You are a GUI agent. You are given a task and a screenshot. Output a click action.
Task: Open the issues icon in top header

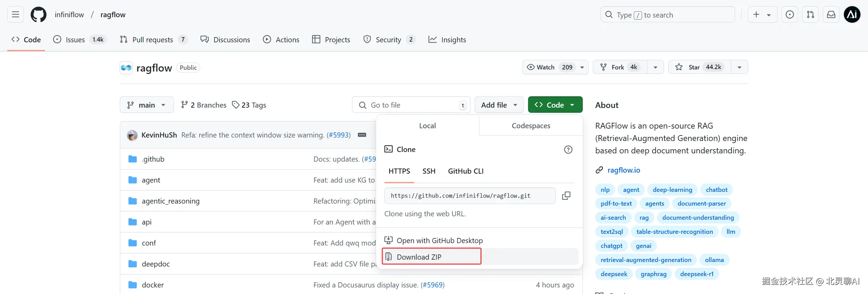(790, 15)
